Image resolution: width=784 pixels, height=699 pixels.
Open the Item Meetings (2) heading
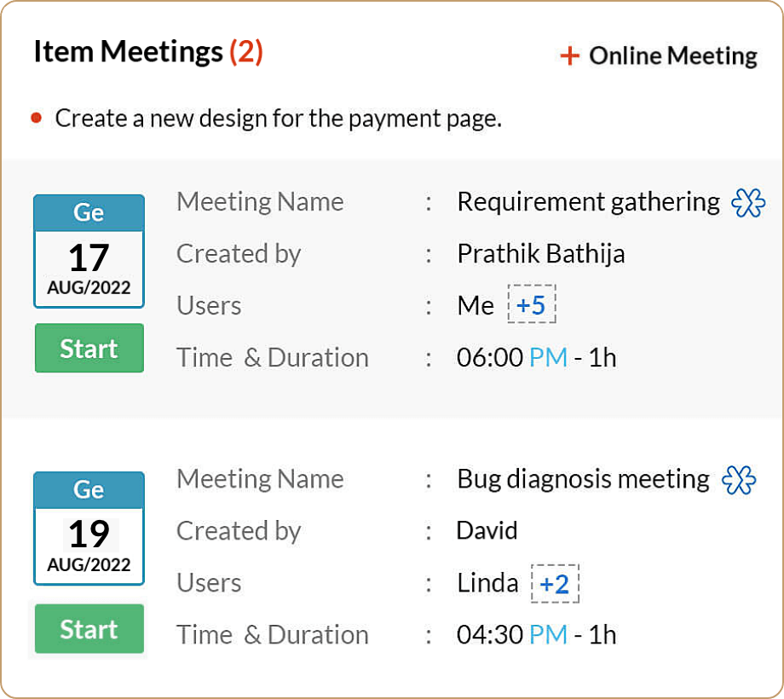point(148,52)
